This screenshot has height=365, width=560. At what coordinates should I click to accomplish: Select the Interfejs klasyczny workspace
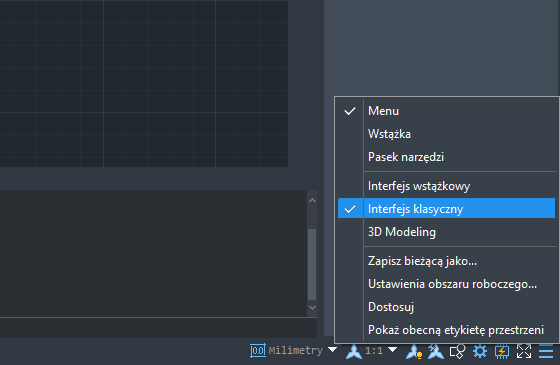[446, 208]
